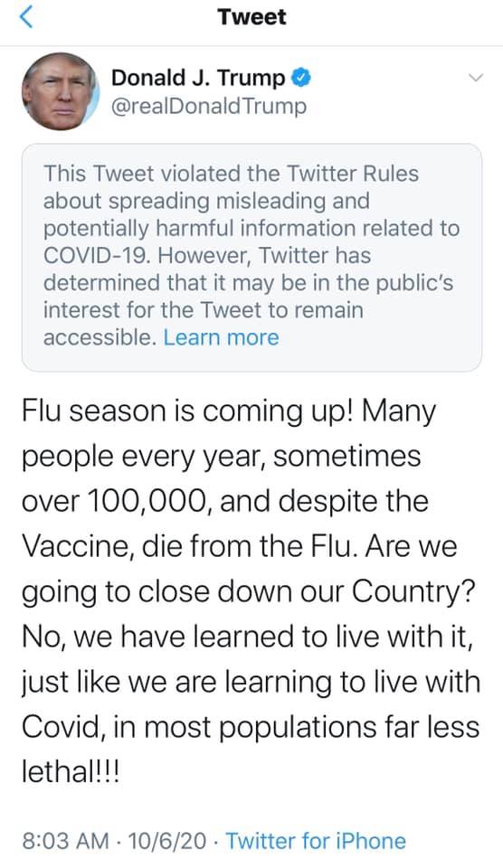Open the circular profile avatar
Viewport: 503px width, 868px height.
pos(60,90)
